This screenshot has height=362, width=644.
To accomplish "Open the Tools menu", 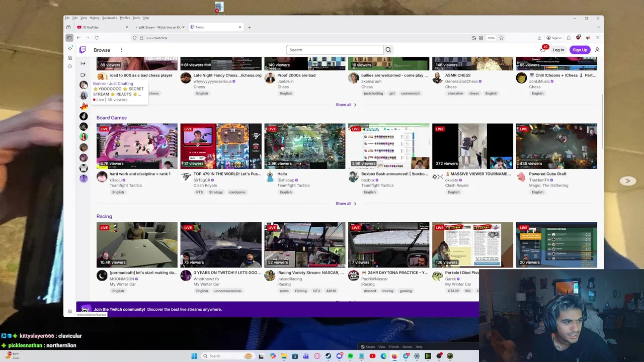I will [x=136, y=18].
